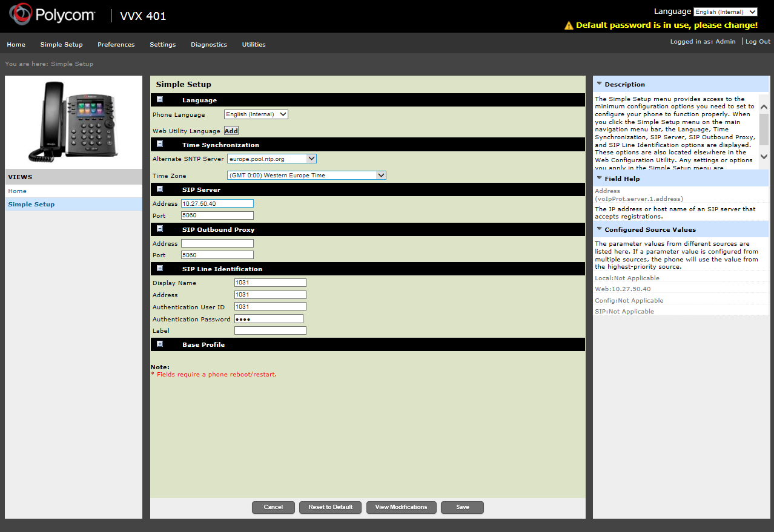This screenshot has height=532, width=774.
Task: Click the yellow default password warning icon
Action: tap(568, 25)
